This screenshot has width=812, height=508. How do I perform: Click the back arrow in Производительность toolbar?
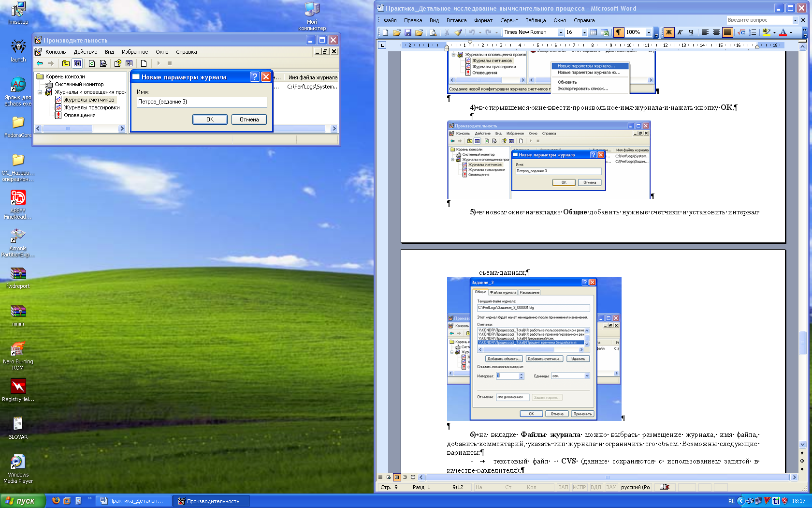pos(40,63)
